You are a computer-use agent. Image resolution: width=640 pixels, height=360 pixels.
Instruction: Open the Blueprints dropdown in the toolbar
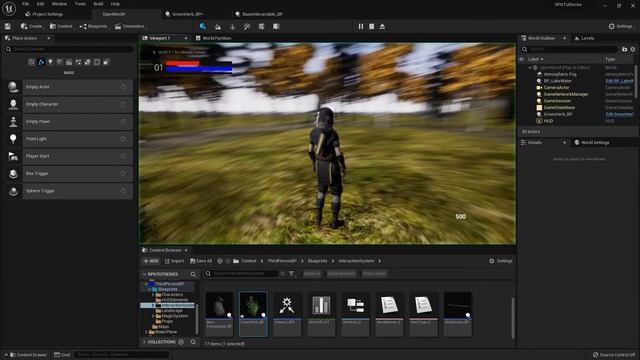point(94,26)
